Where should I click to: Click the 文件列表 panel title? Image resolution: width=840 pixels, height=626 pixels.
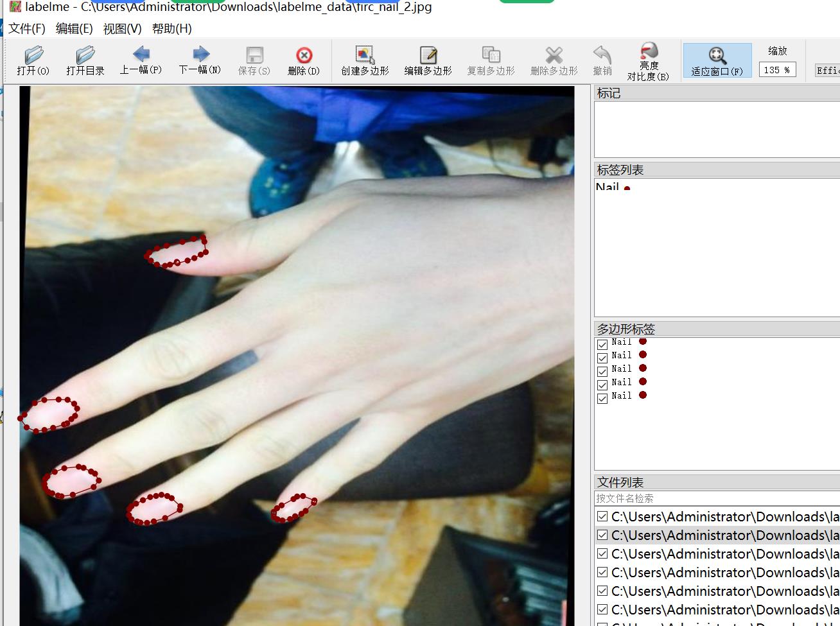coord(620,482)
